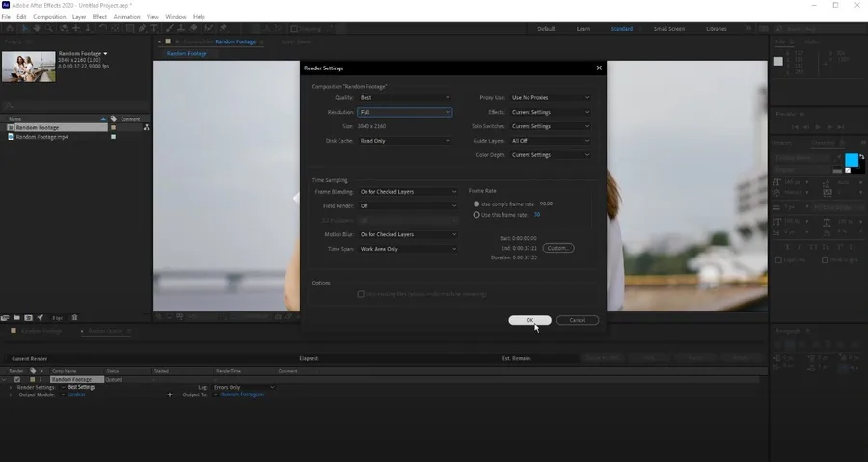The image size is (868, 462).
Task: Select the Brush tool
Action: 170,28
